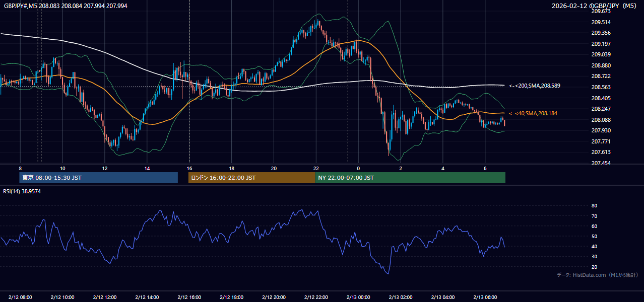The width and height of the screenshot is (644, 302).
Task: Click the HistData.com data source credit
Action: pyautogui.click(x=598, y=275)
